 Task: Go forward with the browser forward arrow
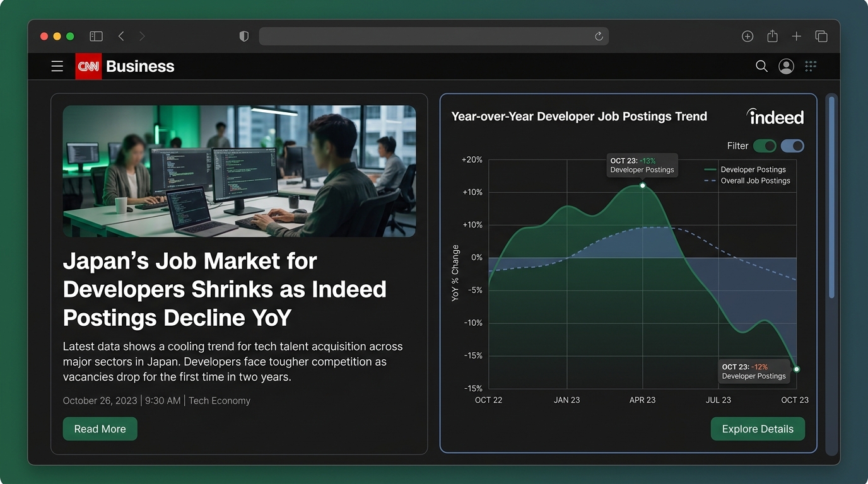click(x=142, y=37)
